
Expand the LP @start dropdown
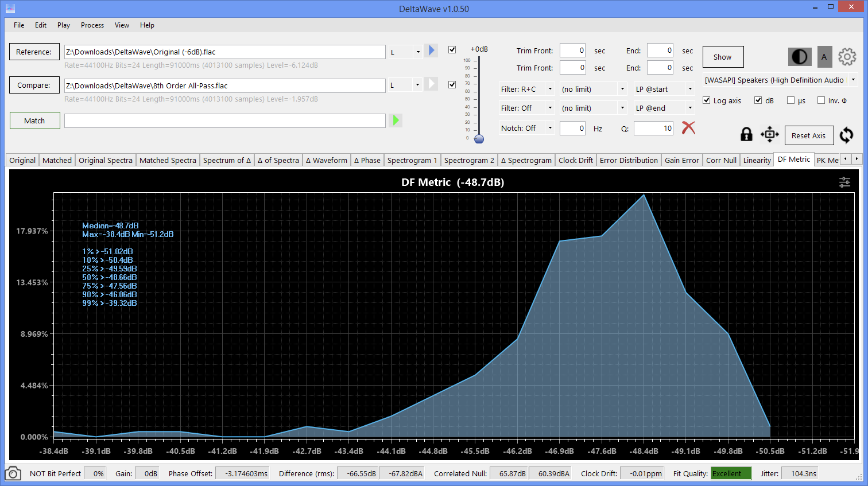(664, 89)
